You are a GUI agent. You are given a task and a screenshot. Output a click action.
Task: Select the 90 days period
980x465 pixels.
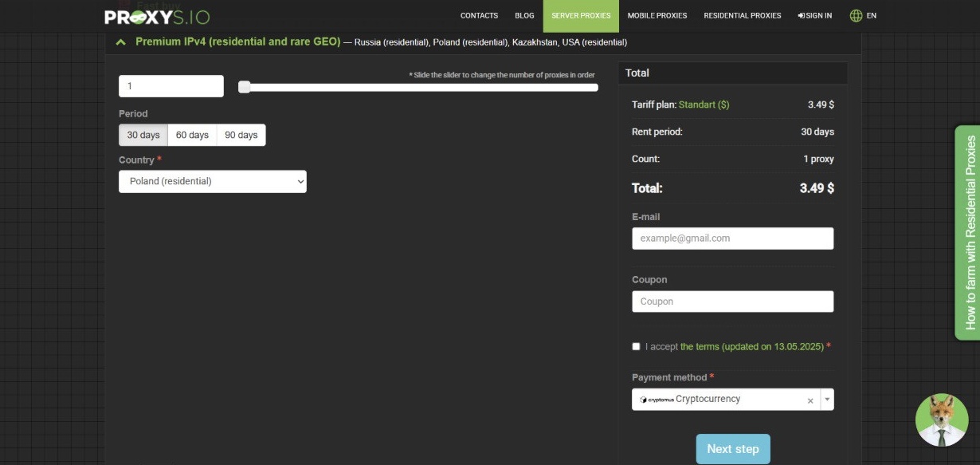click(x=241, y=135)
